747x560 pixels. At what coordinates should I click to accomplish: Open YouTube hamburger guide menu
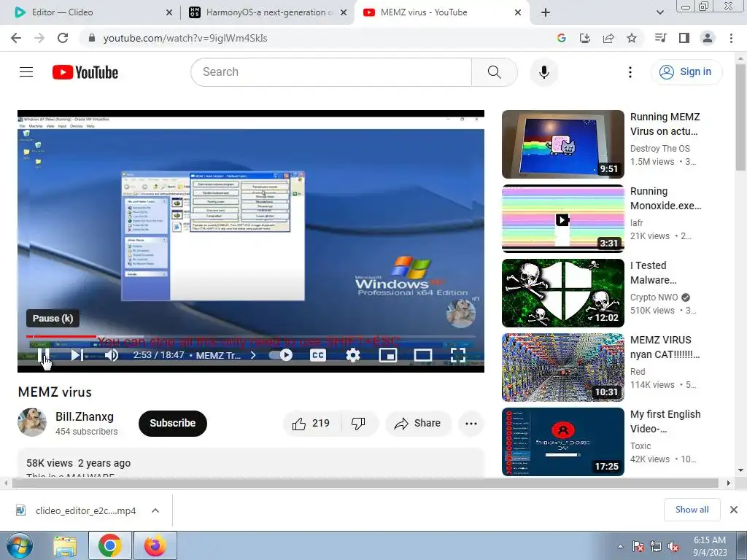(x=26, y=72)
